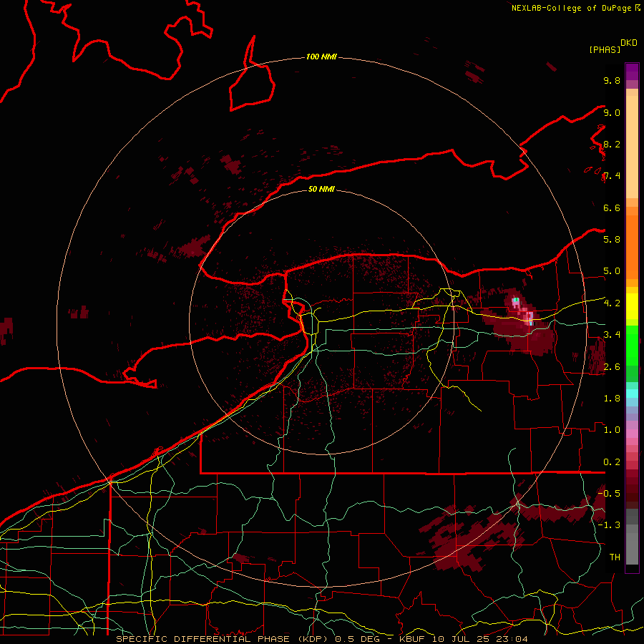The width and height of the screenshot is (644, 644).
Task: Click the 5.0 value on the color scale
Action: (x=612, y=271)
